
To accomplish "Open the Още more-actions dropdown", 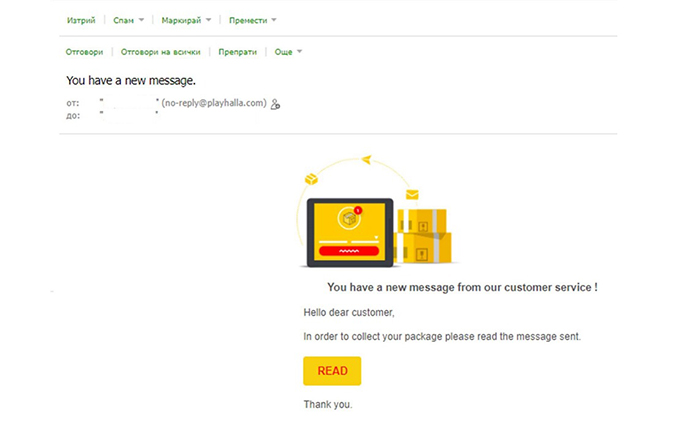I will click(x=288, y=52).
